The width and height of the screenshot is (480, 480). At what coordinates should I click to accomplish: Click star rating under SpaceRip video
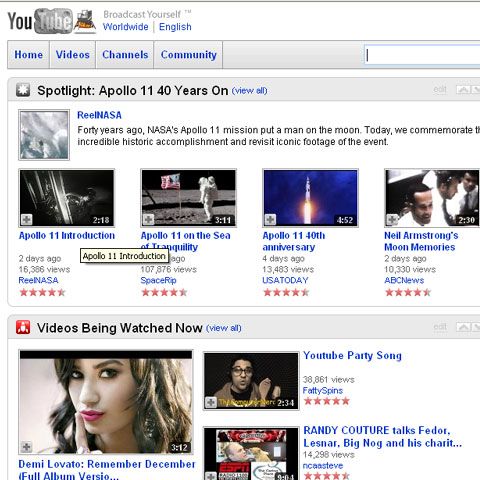point(164,293)
